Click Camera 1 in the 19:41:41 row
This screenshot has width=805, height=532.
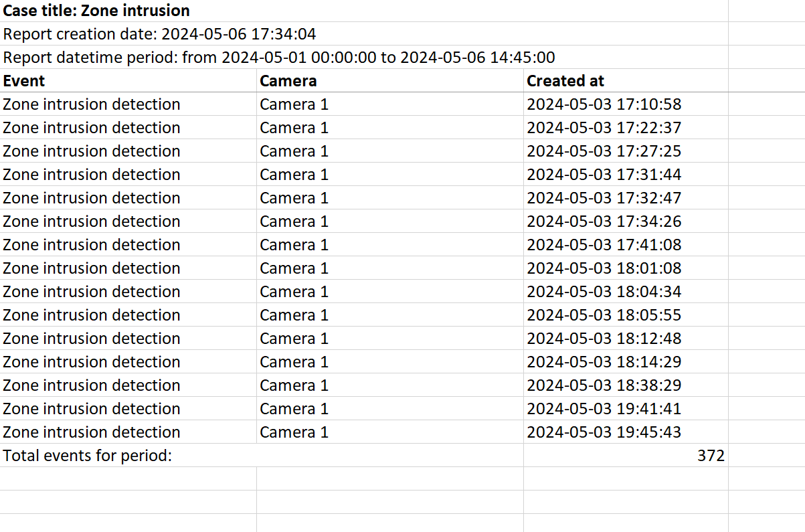(x=294, y=409)
